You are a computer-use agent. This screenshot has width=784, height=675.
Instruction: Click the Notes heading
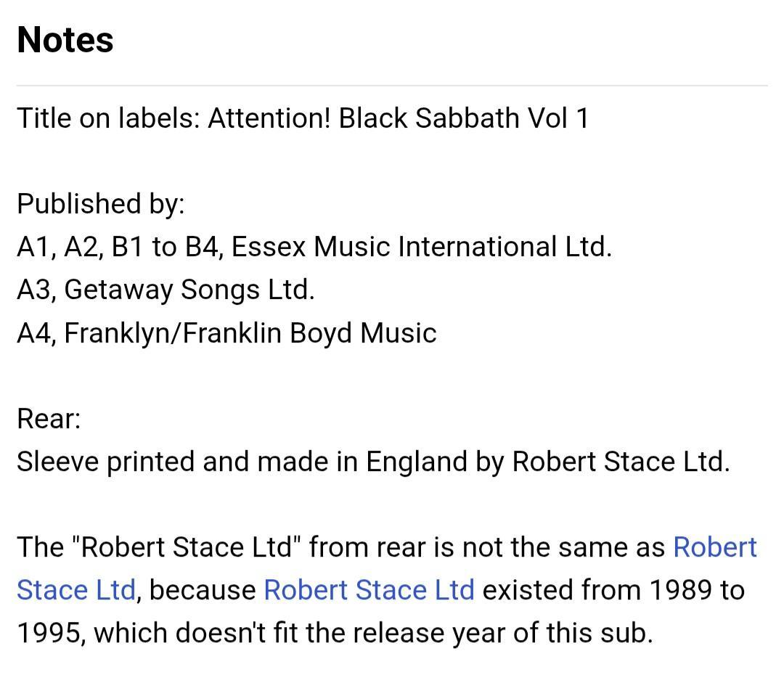point(65,40)
